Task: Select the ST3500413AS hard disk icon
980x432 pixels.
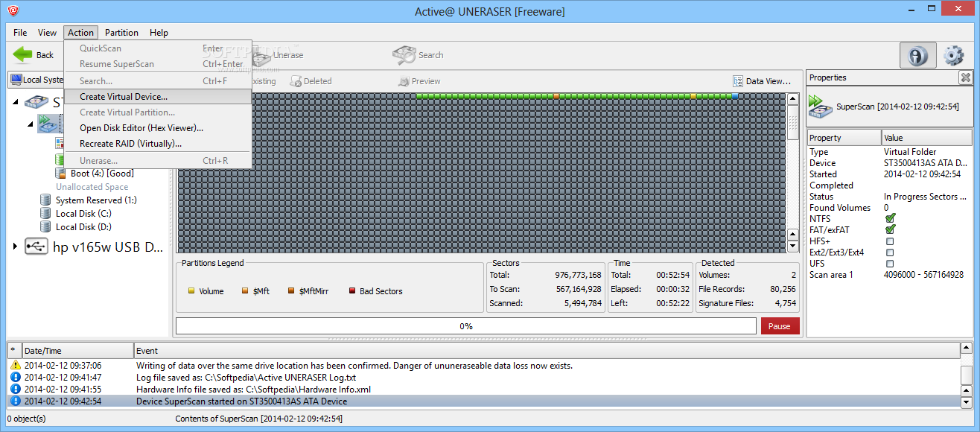Action: [x=37, y=103]
